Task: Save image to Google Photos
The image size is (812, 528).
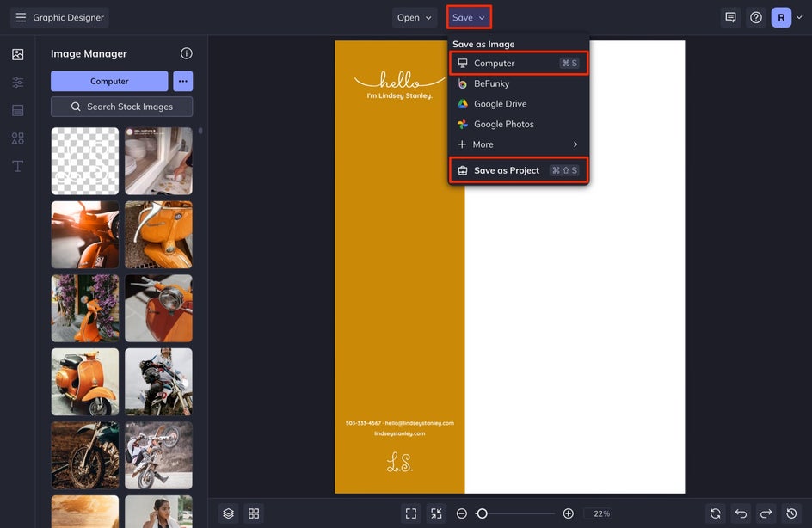Action: tap(518, 124)
